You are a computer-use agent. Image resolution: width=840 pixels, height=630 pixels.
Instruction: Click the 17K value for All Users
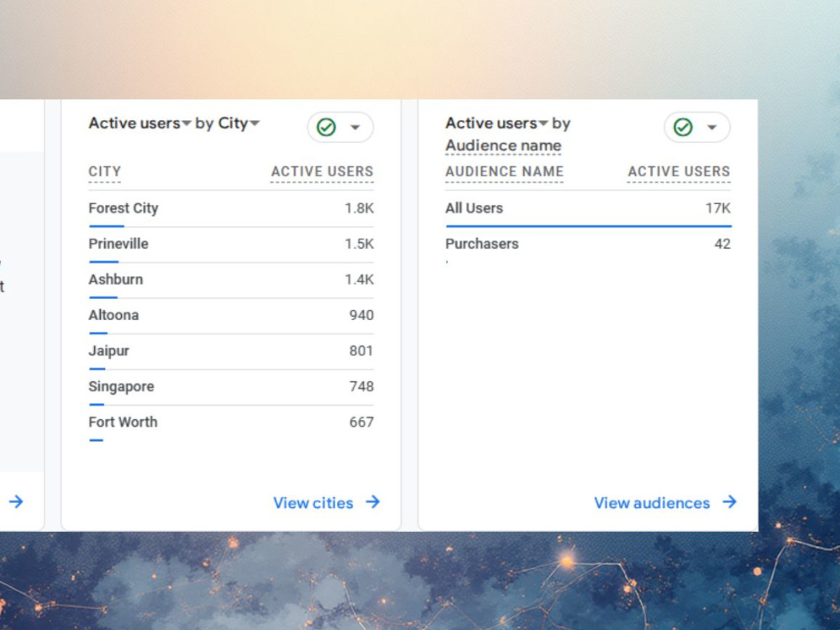click(x=718, y=207)
